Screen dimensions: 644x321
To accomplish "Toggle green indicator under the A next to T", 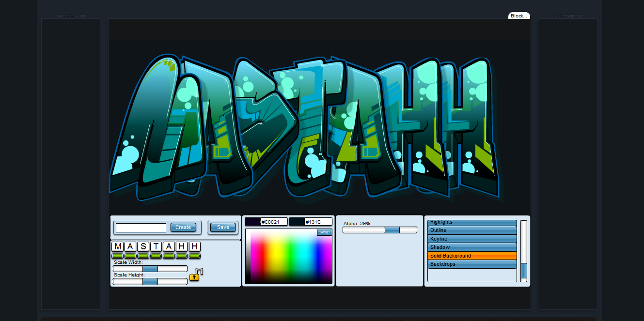I will [x=169, y=256].
